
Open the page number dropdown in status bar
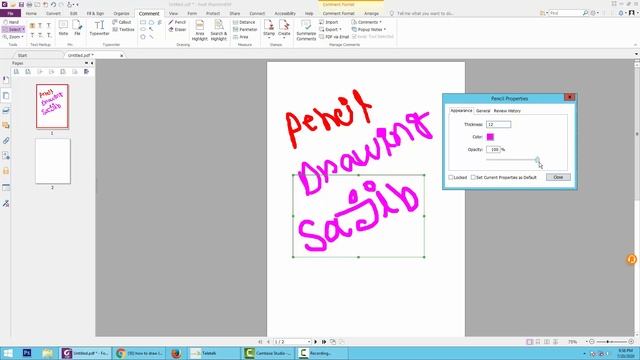click(309, 342)
